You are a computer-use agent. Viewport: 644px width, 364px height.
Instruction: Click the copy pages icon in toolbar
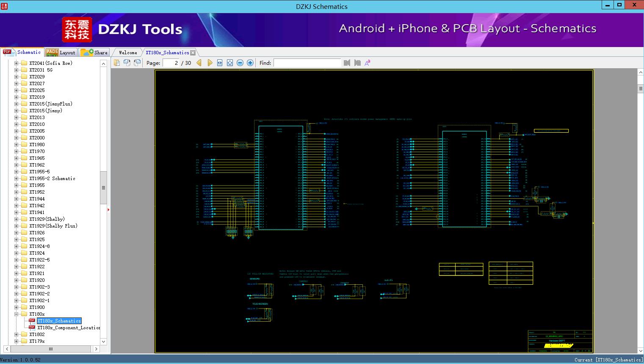(117, 63)
